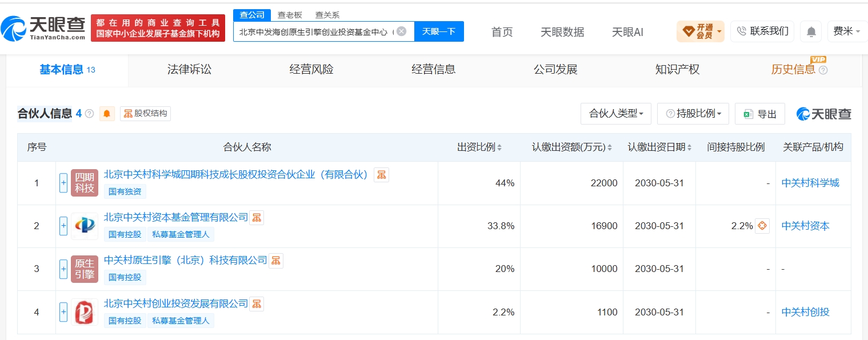Image resolution: width=868 pixels, height=340 pixels.
Task: Open 北京中关村资本基金管理有限公司 link
Action: tap(176, 218)
